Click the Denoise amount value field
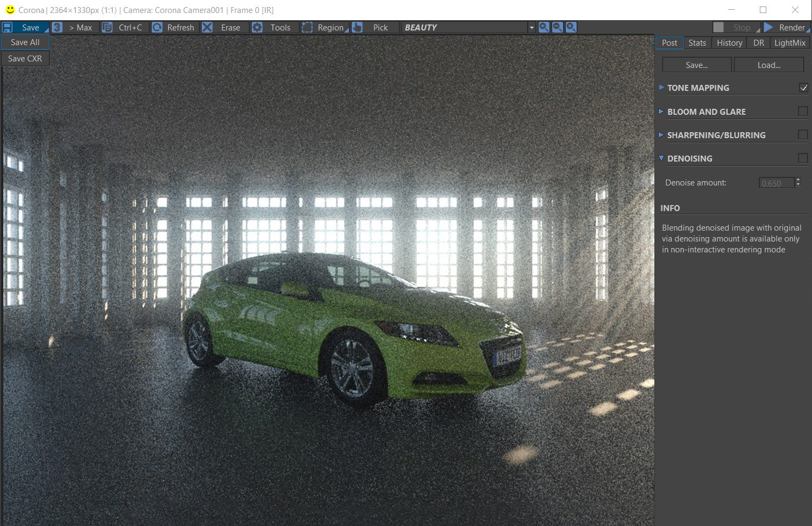 pos(776,183)
